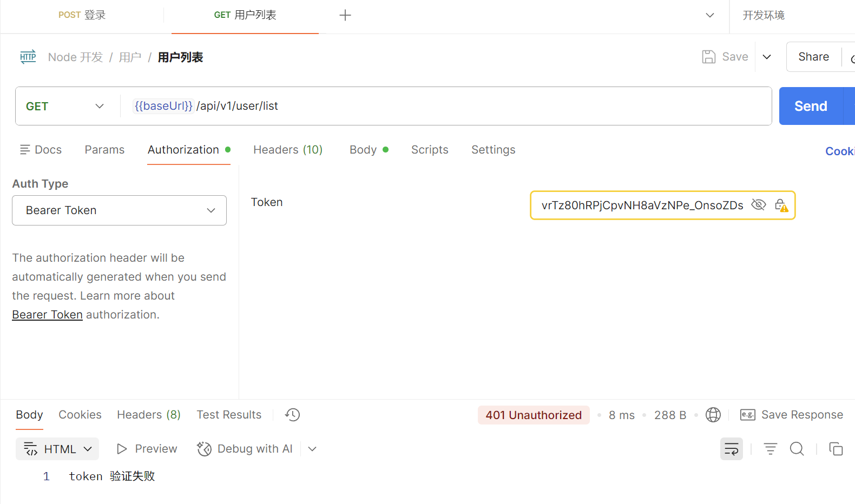Open the 用户 folder breadcrumb

[130, 57]
